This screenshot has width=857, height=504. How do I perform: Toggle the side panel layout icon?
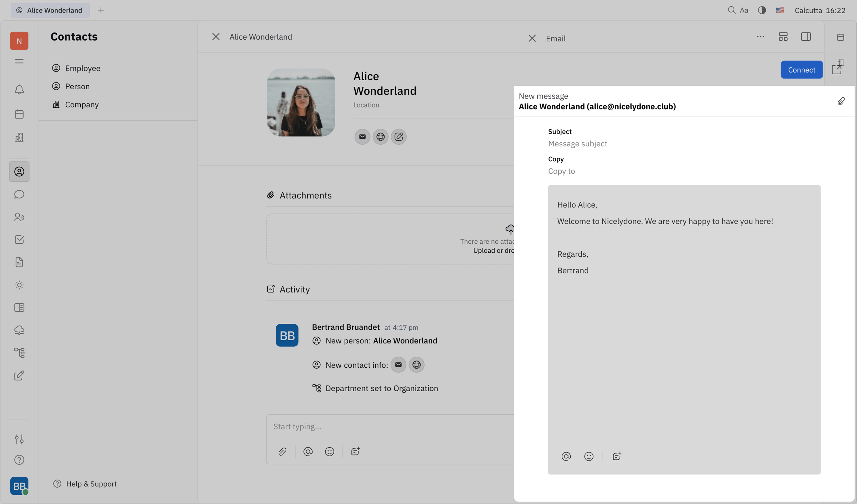click(806, 37)
